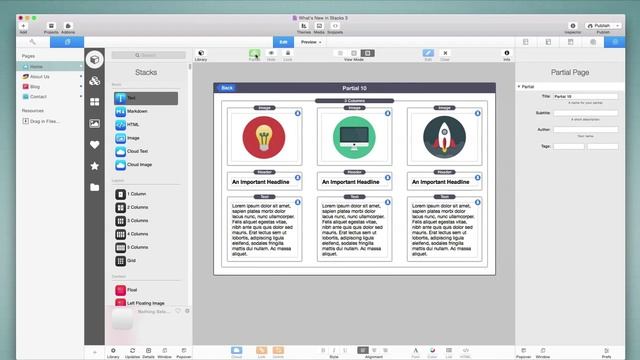Select the Text stack in library

[x=146, y=98]
